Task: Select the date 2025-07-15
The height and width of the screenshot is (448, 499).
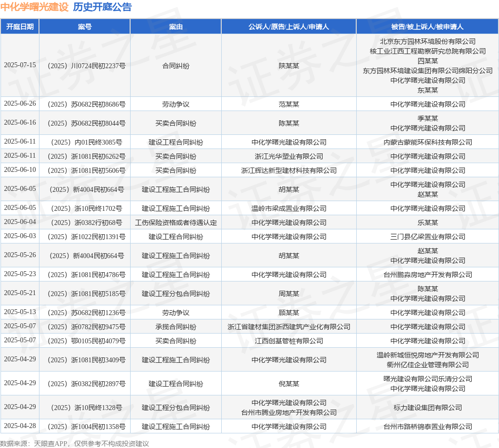Action: [x=19, y=65]
